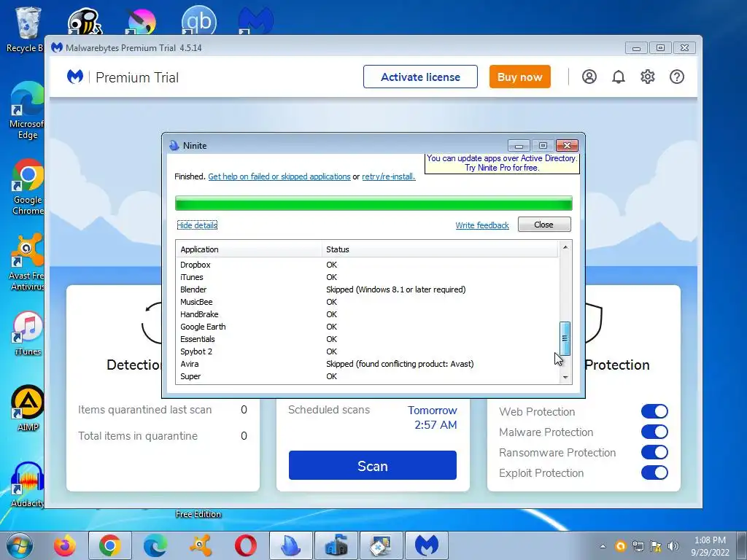
Task: Select the iTunes row in Ninite list
Action: click(368, 277)
